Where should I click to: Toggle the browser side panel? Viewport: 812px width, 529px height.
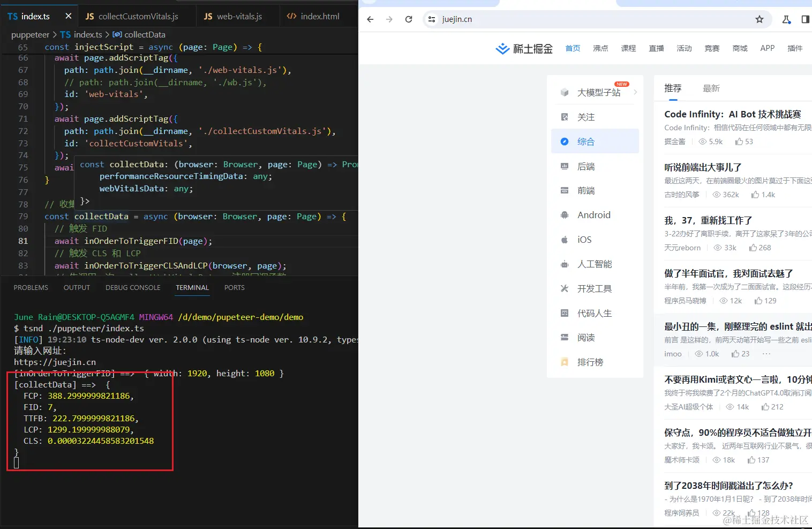coord(805,19)
